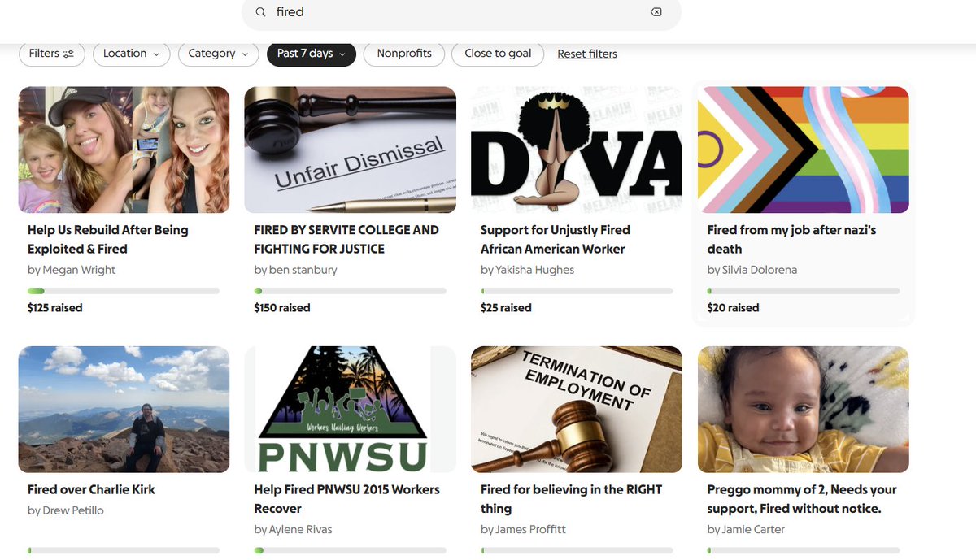Click the progress bar above '$20 raised'
Screen dimensions: 976x560
pyautogui.click(x=803, y=291)
